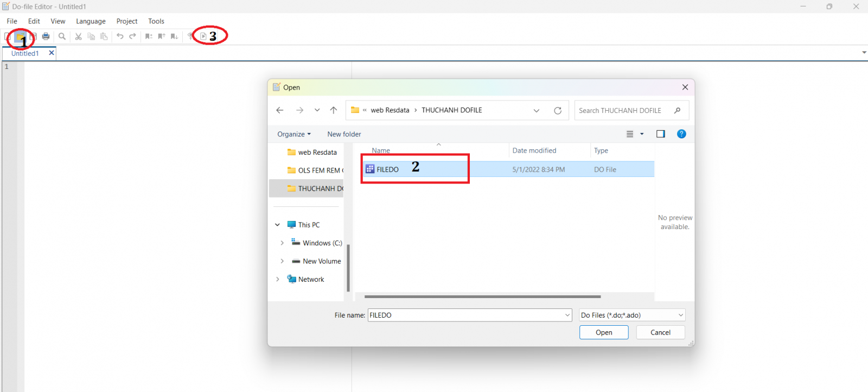This screenshot has height=392, width=868.
Task: Click the Search THUCHANH DOFILE field
Action: [624, 110]
